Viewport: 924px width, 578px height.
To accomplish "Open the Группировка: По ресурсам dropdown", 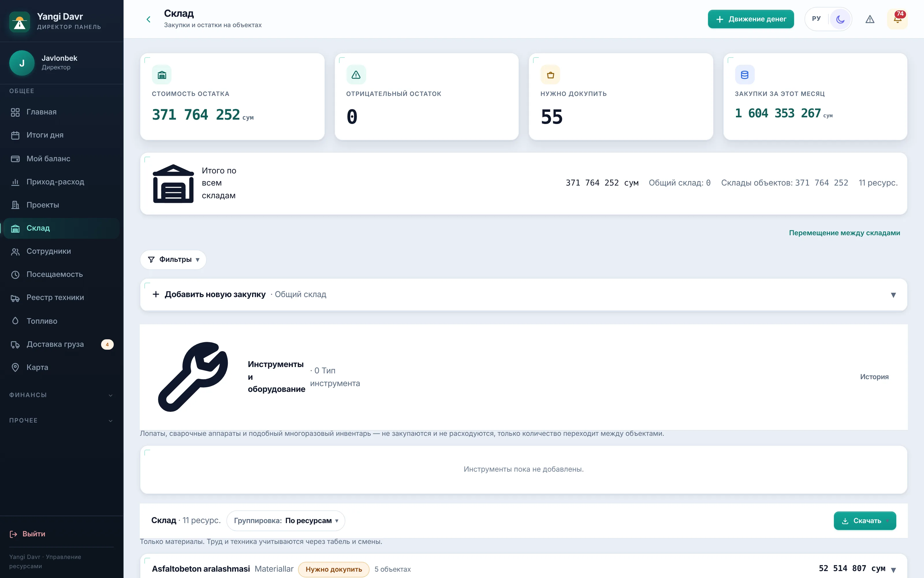I will click(286, 521).
